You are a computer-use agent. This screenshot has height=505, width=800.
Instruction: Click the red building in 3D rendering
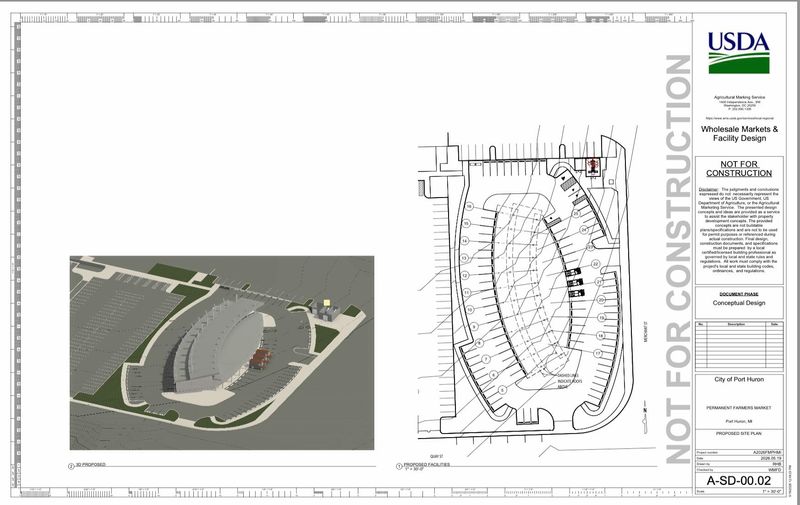[x=260, y=359]
